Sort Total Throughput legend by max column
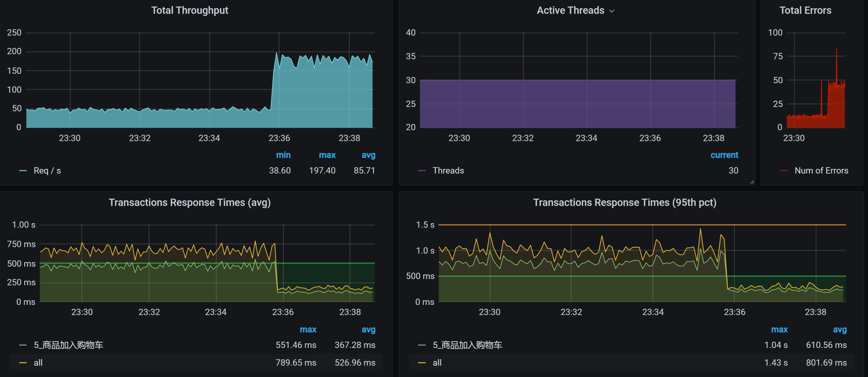The width and height of the screenshot is (868, 377). [x=327, y=155]
